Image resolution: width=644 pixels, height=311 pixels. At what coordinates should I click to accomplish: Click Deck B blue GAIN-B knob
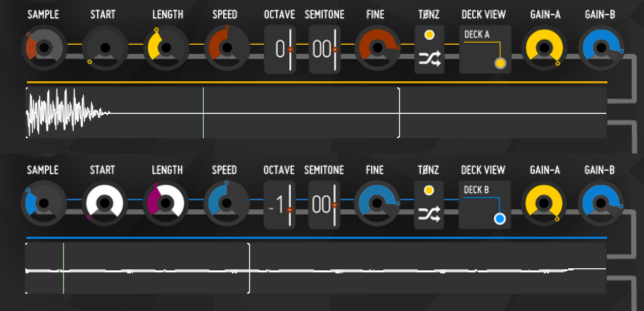click(x=601, y=203)
